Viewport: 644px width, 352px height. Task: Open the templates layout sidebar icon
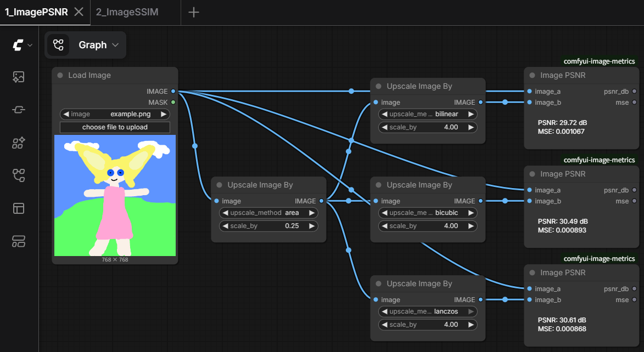click(19, 208)
